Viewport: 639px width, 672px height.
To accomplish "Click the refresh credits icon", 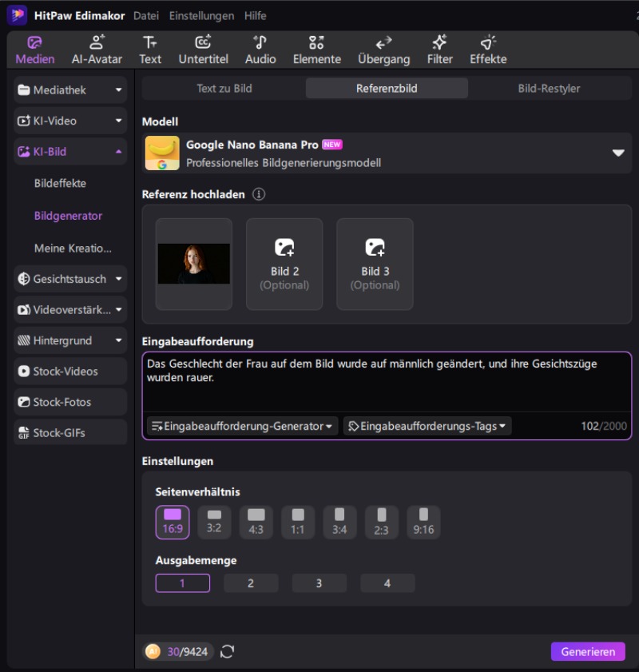I will [x=228, y=652].
